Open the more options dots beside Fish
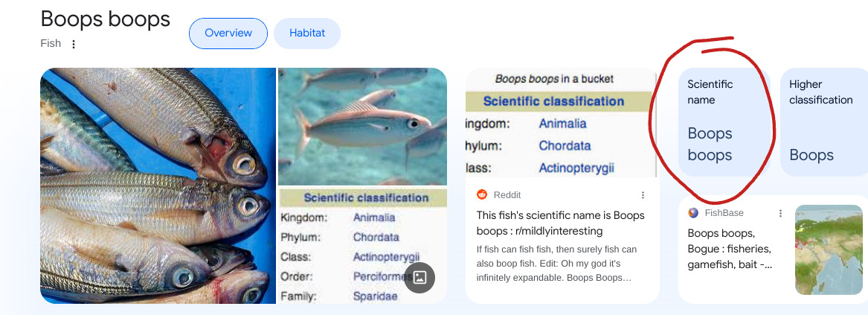 [74, 44]
